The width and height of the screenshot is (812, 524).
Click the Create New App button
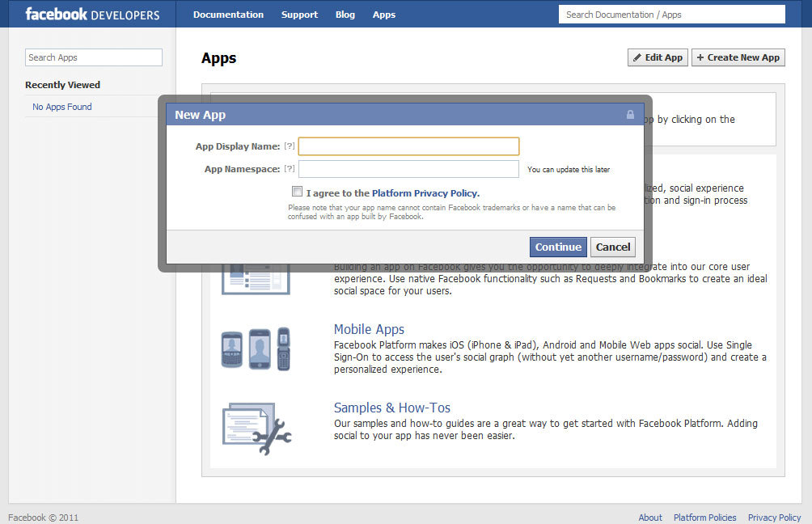coord(738,57)
